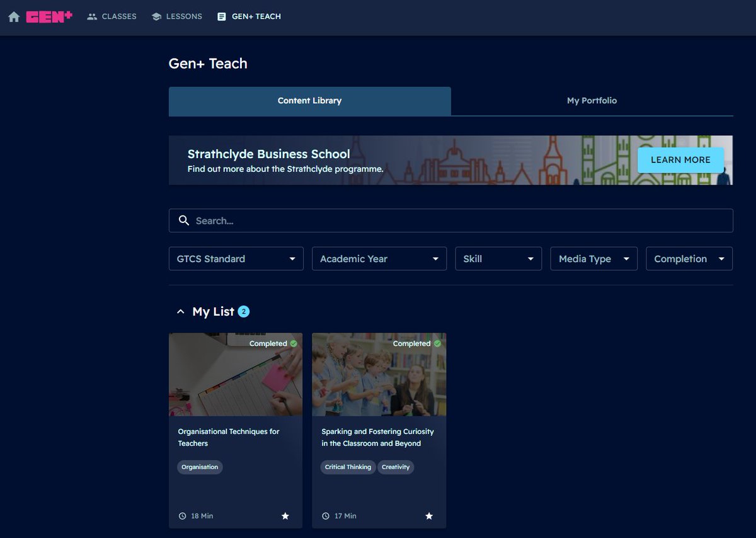Click the Learn More button on Strathclyde banner

(x=680, y=160)
